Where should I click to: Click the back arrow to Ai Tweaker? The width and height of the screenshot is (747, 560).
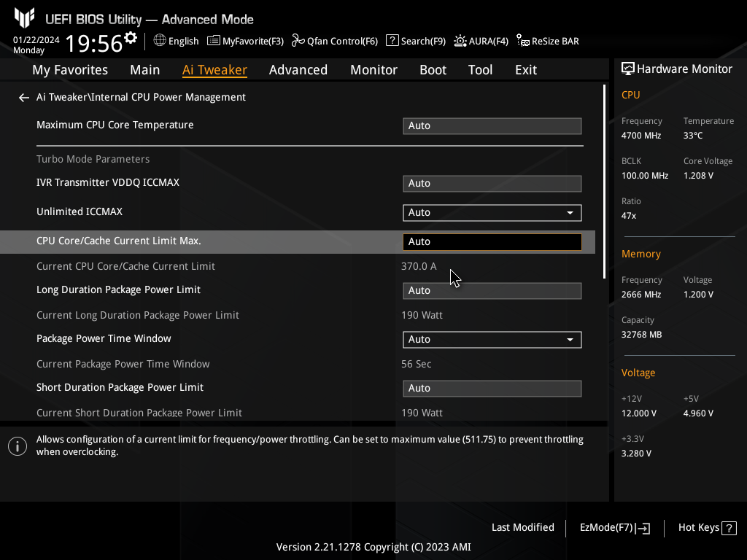point(24,98)
